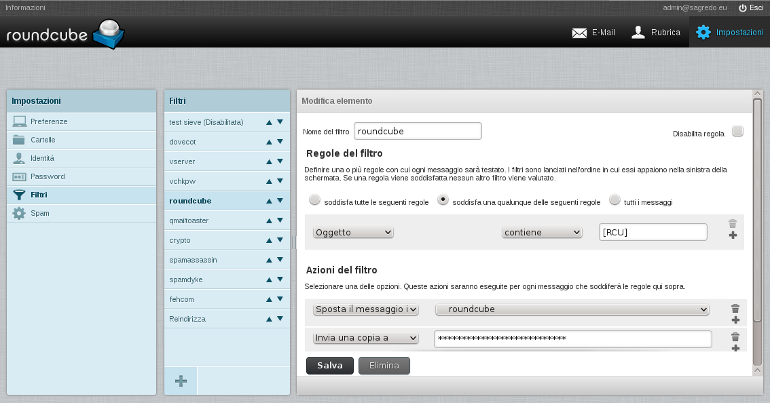This screenshot has width=770, height=403.
Task: Move qmailtoaster filter up
Action: 269,220
